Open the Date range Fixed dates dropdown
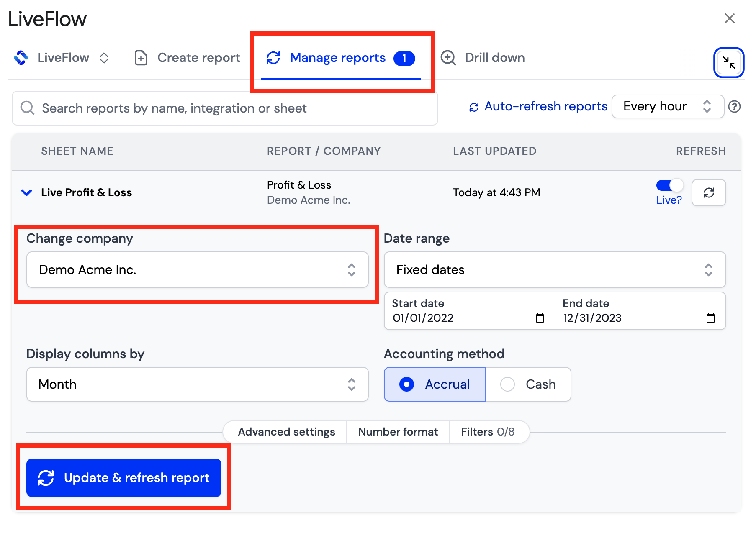The image size is (756, 538). [555, 270]
